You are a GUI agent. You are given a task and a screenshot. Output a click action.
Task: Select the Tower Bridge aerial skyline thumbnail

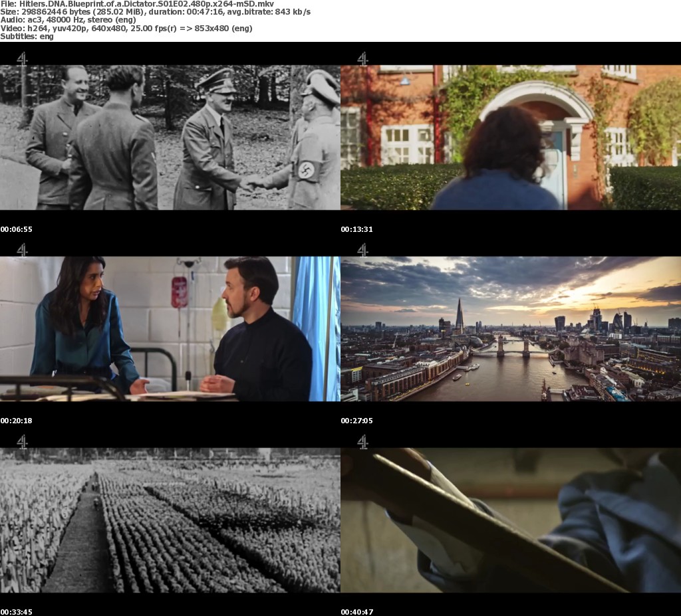pos(510,328)
